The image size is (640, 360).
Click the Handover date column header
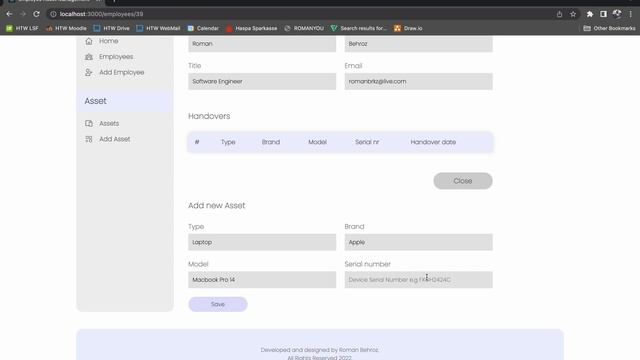tap(433, 142)
